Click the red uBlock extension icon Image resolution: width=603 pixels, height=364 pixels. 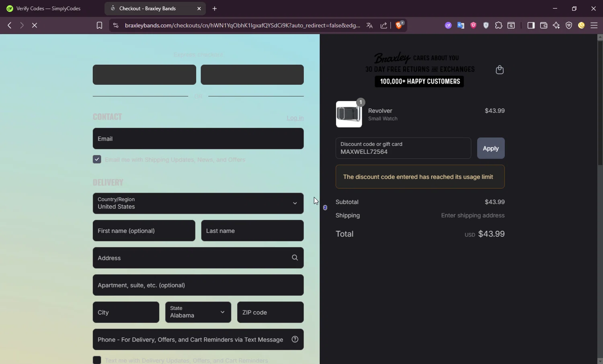473,25
